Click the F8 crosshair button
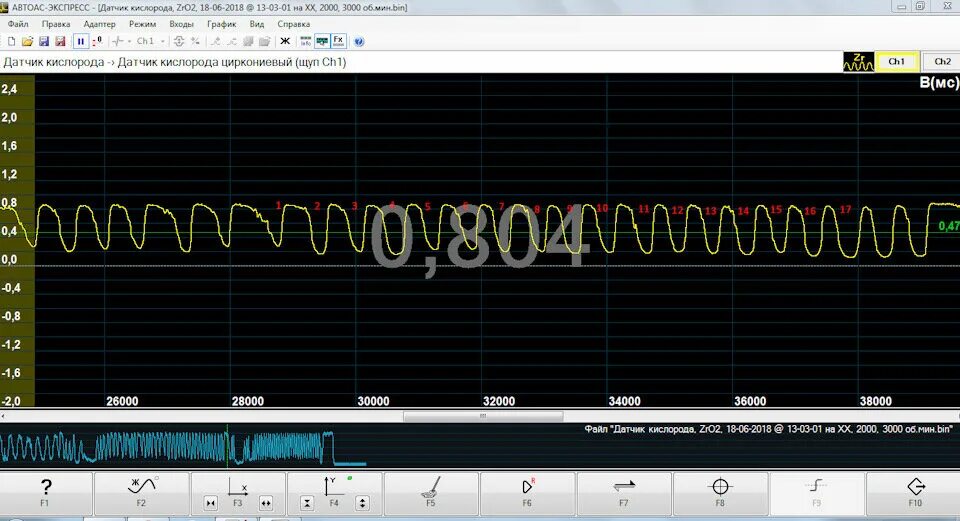960x521 pixels. tap(720, 492)
